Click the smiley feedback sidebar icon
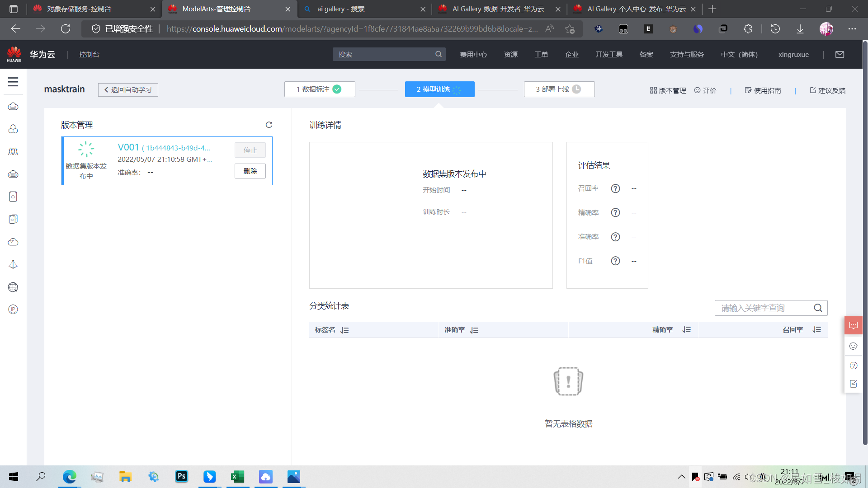868x488 pixels. coord(854,346)
